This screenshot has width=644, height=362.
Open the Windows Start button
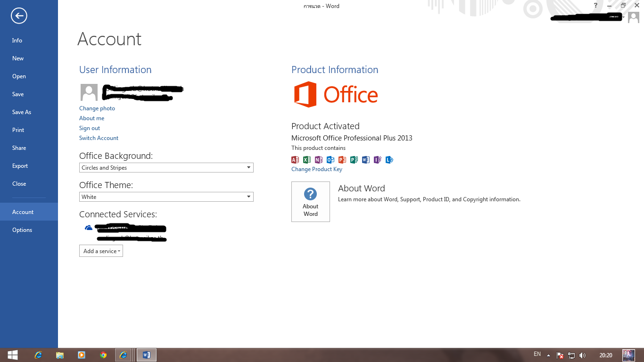click(13, 355)
